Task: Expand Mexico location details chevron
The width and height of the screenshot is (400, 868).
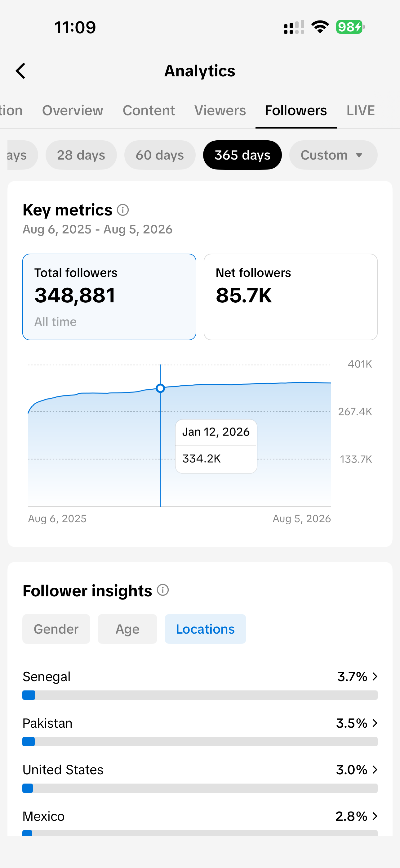Action: 375,816
